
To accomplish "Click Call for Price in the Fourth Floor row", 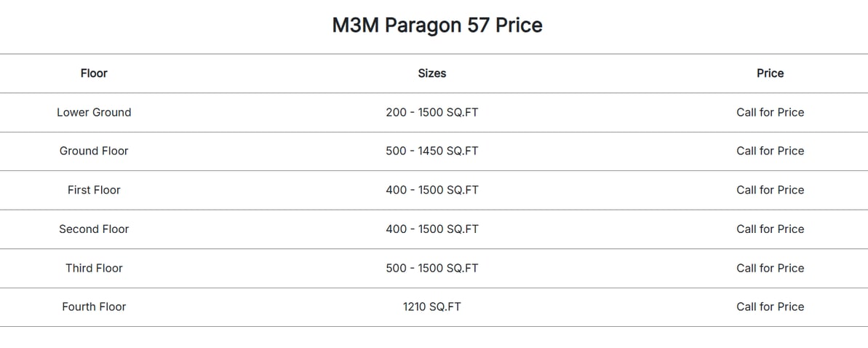I will click(770, 307).
